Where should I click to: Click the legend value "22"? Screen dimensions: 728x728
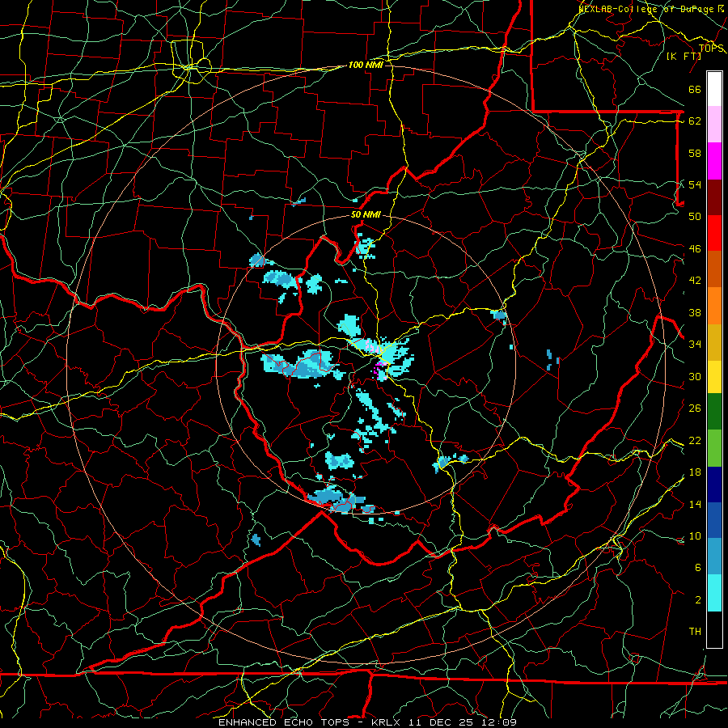695,440
